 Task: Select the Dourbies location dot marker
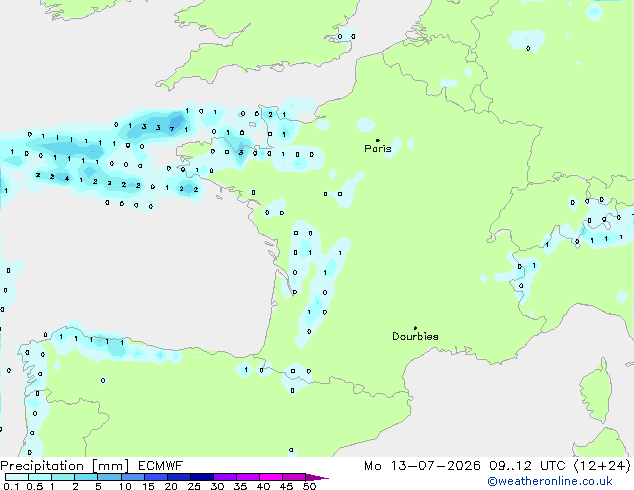(415, 328)
